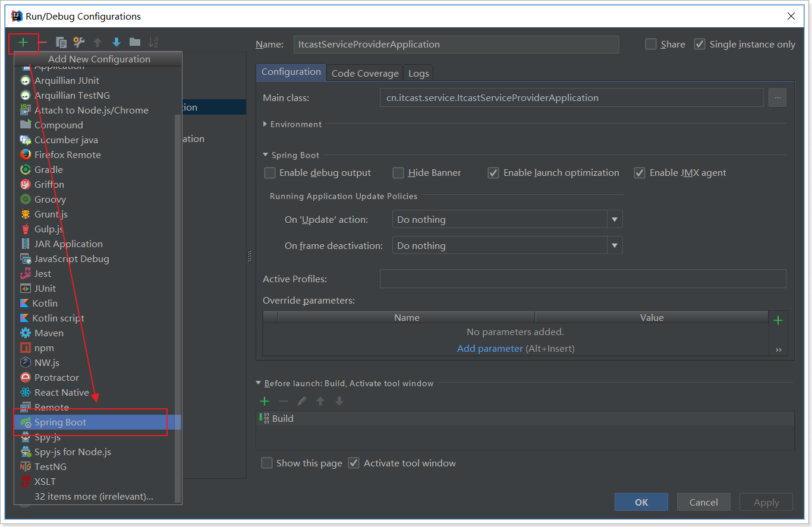Click the red Remove Configuration minus icon

tap(43, 43)
